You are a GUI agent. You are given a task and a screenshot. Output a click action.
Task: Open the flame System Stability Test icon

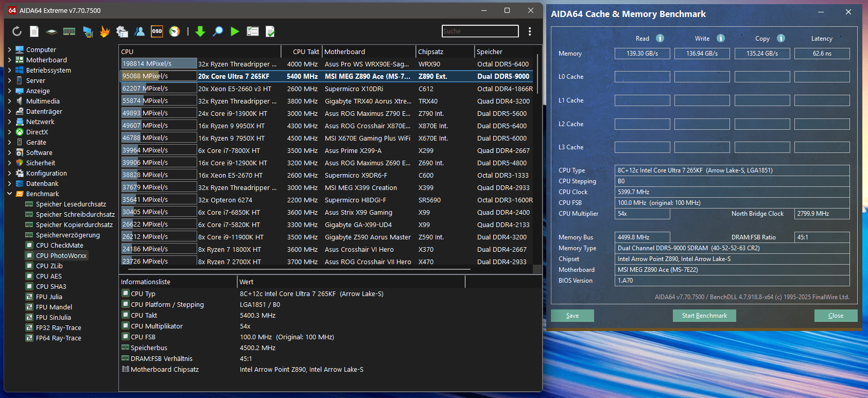(105, 31)
